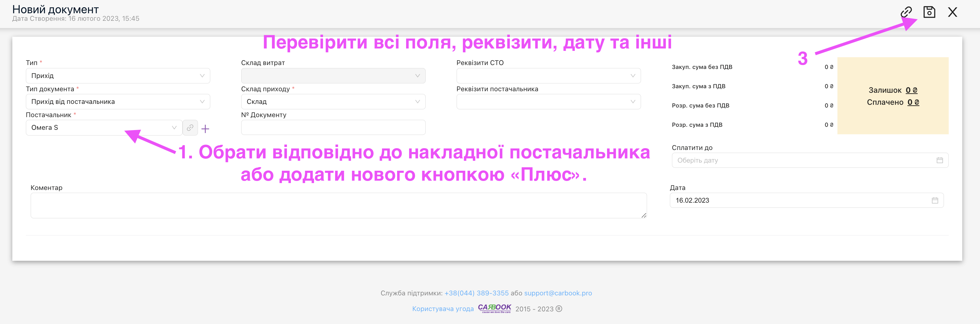Open the 'Користувача угода' link
The width and height of the screenshot is (980, 324).
tap(443, 309)
